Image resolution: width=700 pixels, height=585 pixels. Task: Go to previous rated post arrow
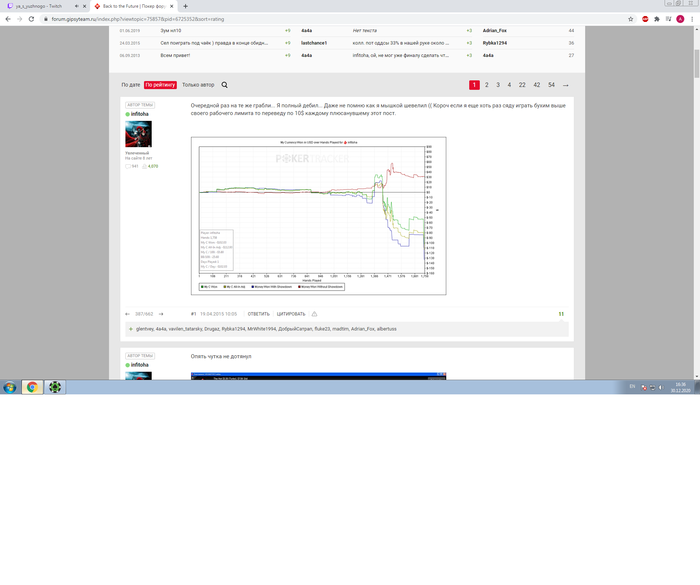[127, 314]
